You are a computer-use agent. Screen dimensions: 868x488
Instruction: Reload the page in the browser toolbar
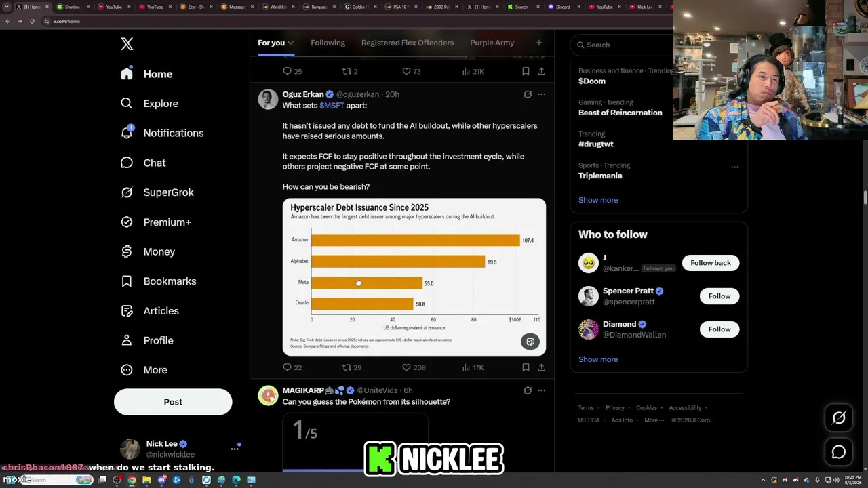[x=32, y=21]
